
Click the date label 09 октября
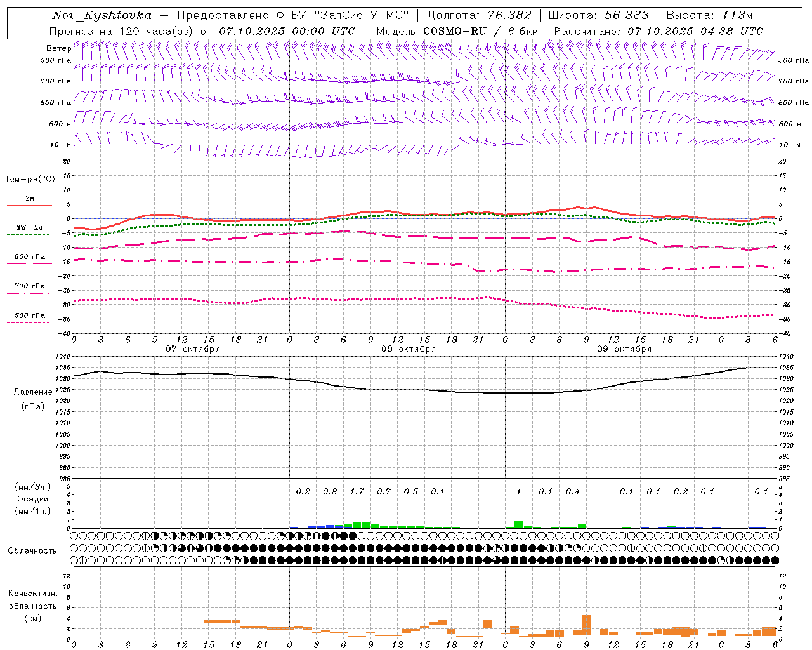click(x=624, y=349)
